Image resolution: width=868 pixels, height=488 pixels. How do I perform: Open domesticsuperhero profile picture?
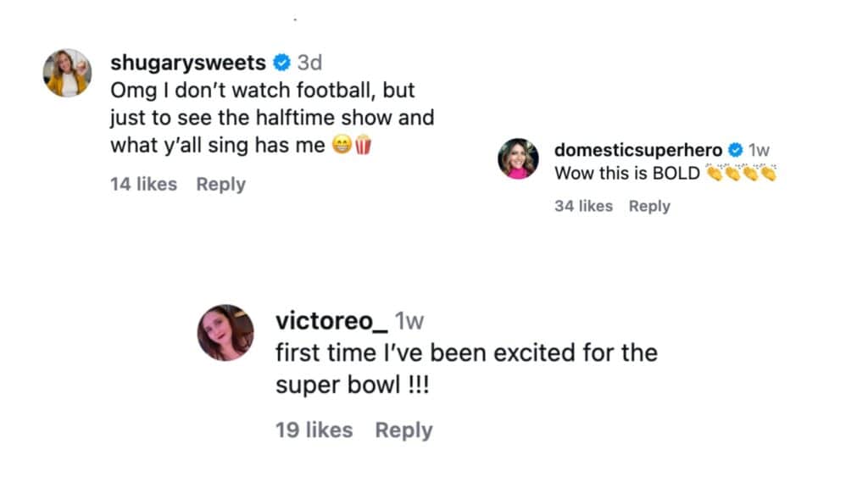pos(518,158)
